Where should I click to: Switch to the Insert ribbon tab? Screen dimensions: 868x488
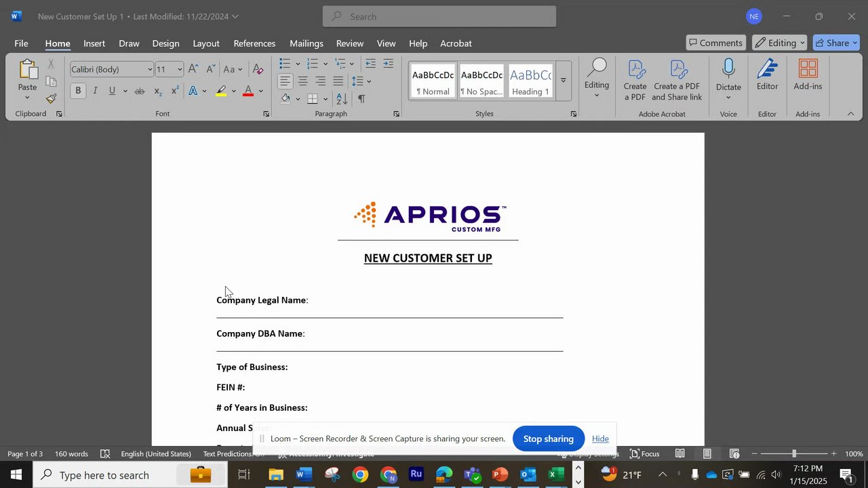(x=94, y=43)
